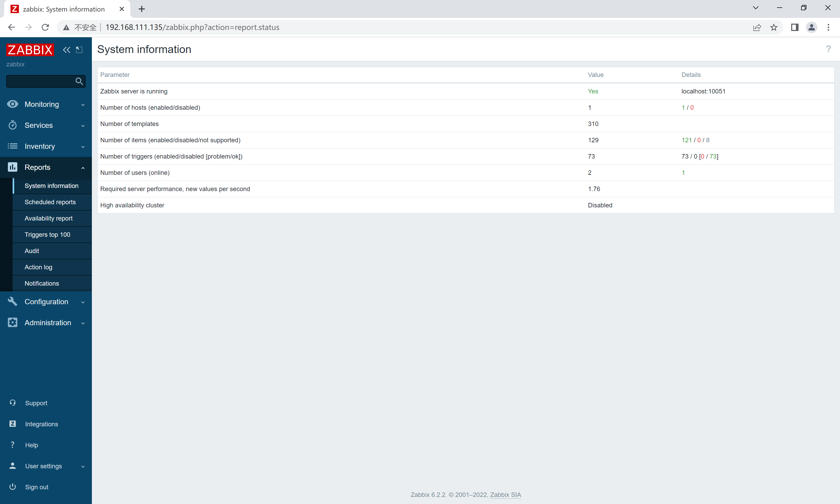Viewport: 840px width, 504px height.
Task: Click the Monitoring eye icon
Action: [x=13, y=104]
